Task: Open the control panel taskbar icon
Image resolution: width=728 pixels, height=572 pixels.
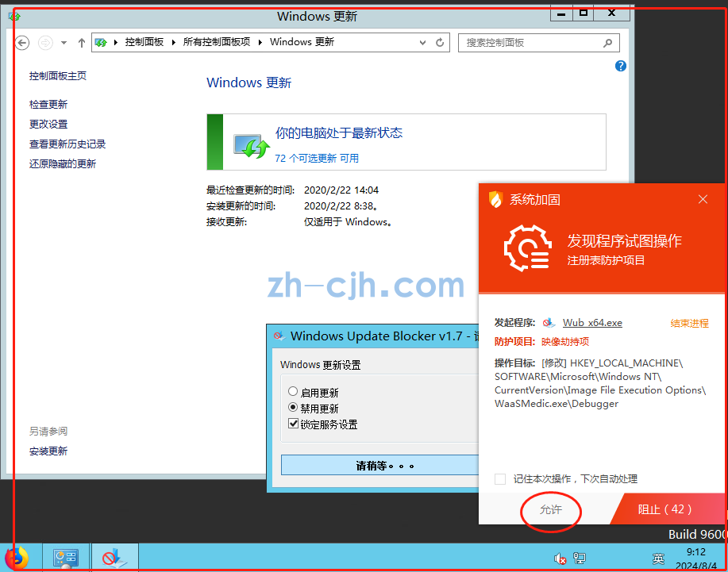Action: click(65, 558)
